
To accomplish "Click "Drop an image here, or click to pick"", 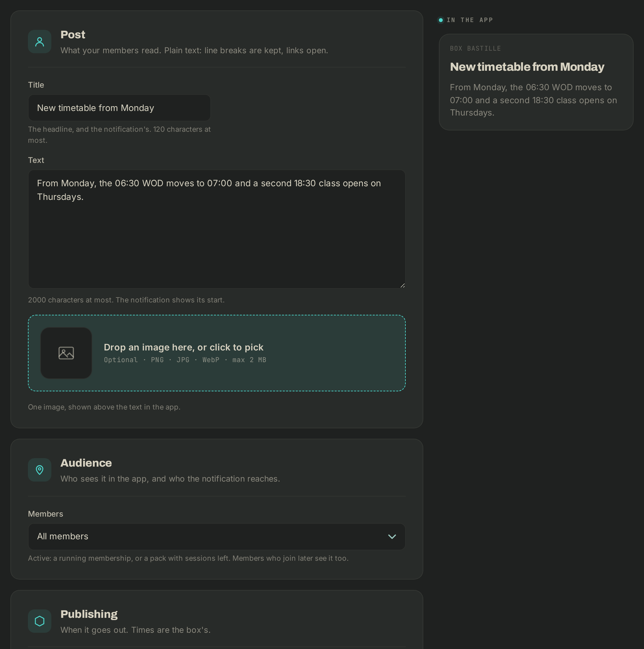I will [x=184, y=347].
